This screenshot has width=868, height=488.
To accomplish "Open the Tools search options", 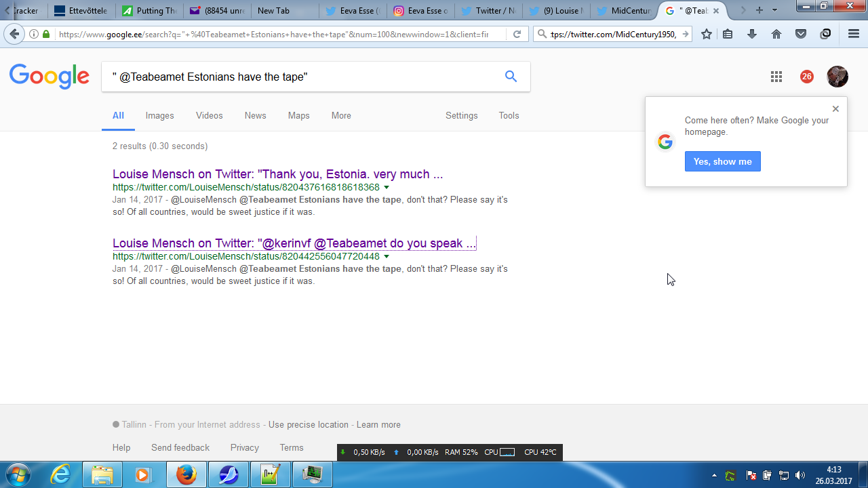I will point(509,115).
